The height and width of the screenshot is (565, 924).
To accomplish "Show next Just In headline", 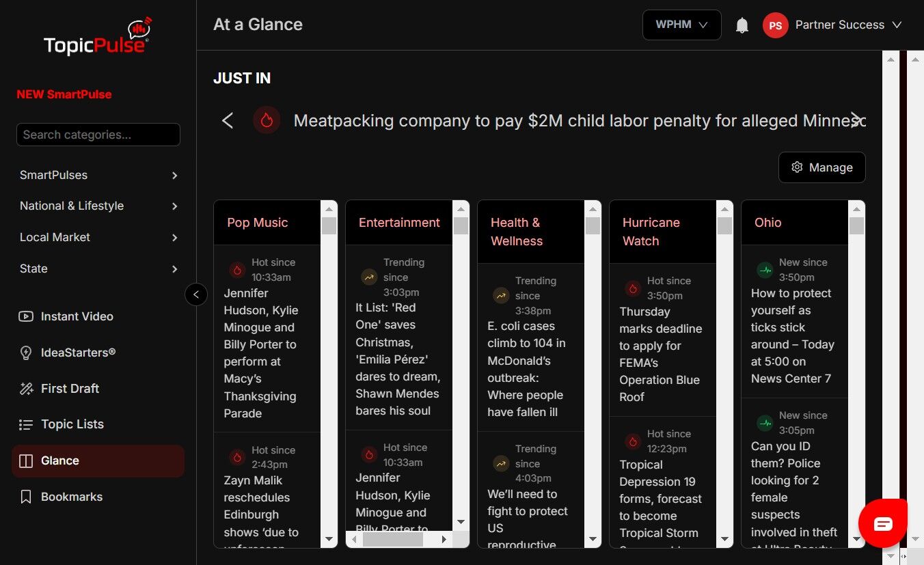I will (x=856, y=120).
